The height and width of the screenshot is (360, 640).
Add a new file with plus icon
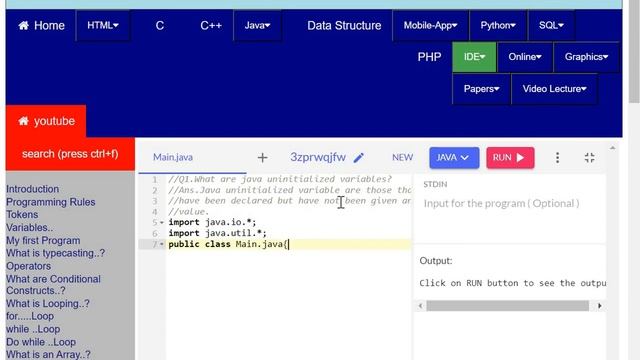pos(262,158)
